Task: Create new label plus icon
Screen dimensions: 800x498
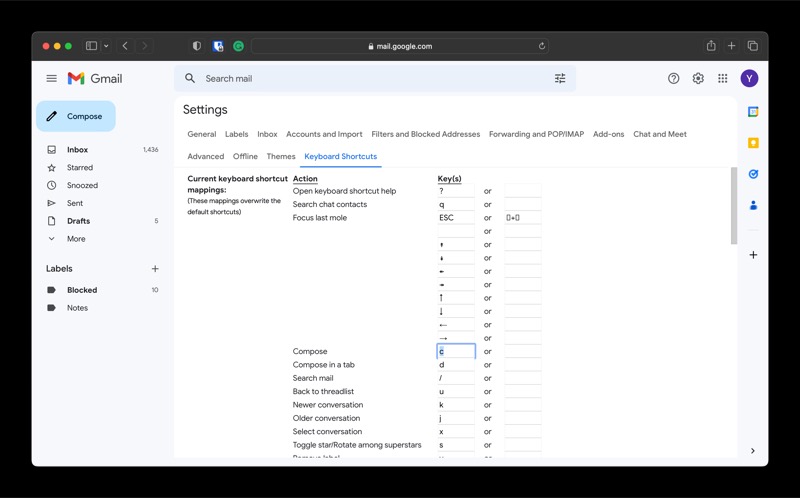Action: pos(155,268)
